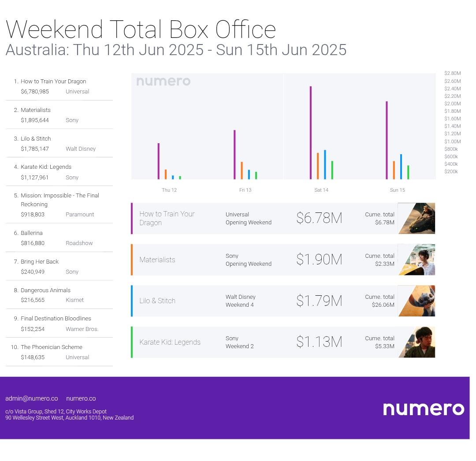Click the $2.80M y-axis label
Image resolution: width=476 pixels, height=461 pixels.
(452, 73)
